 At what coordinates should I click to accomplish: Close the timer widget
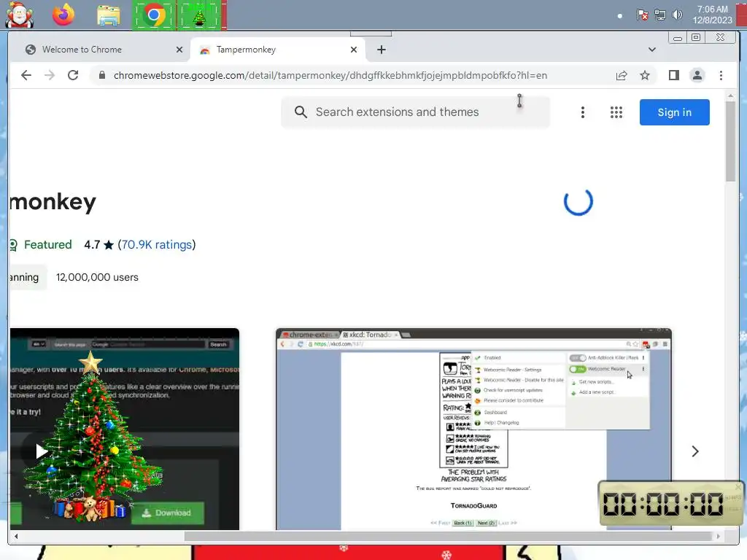(x=738, y=486)
